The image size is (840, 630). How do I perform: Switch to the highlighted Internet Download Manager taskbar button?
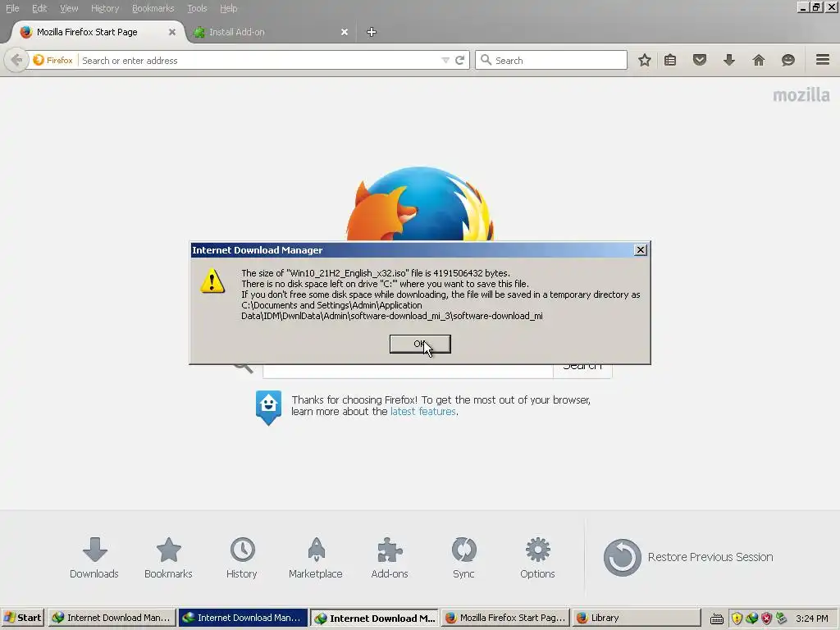coord(243,618)
